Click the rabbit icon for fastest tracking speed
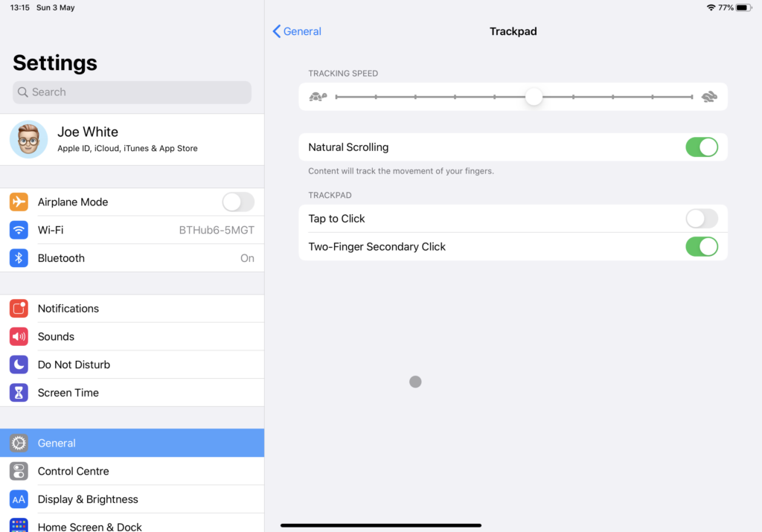The height and width of the screenshot is (532, 762). point(708,96)
